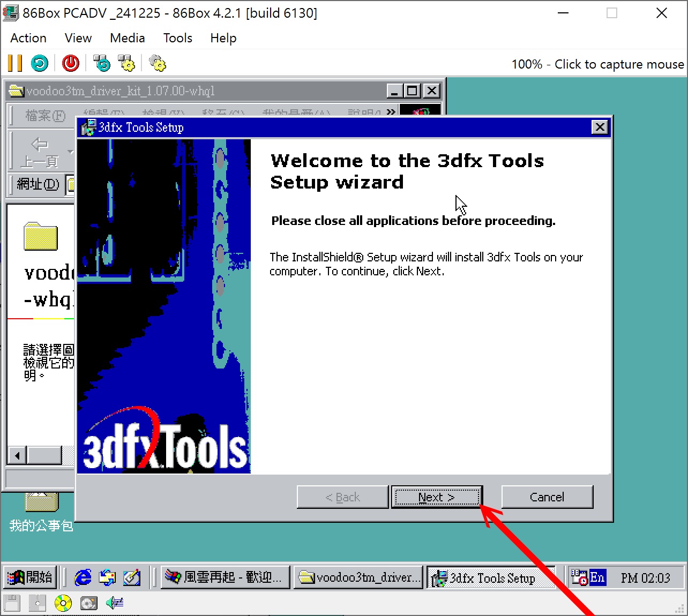Click the Explorer horizontal scrollbar left arrow

pos(18,455)
